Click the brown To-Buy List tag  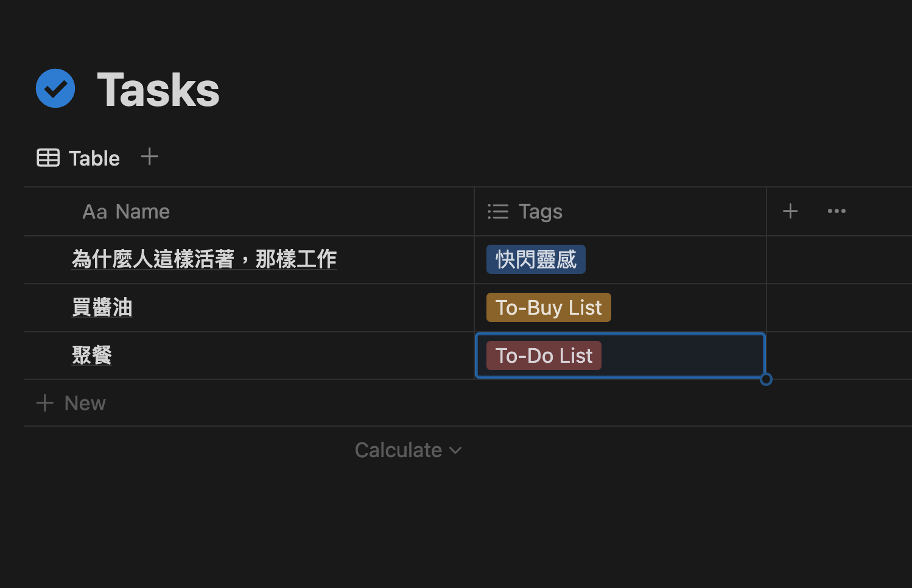tap(548, 307)
